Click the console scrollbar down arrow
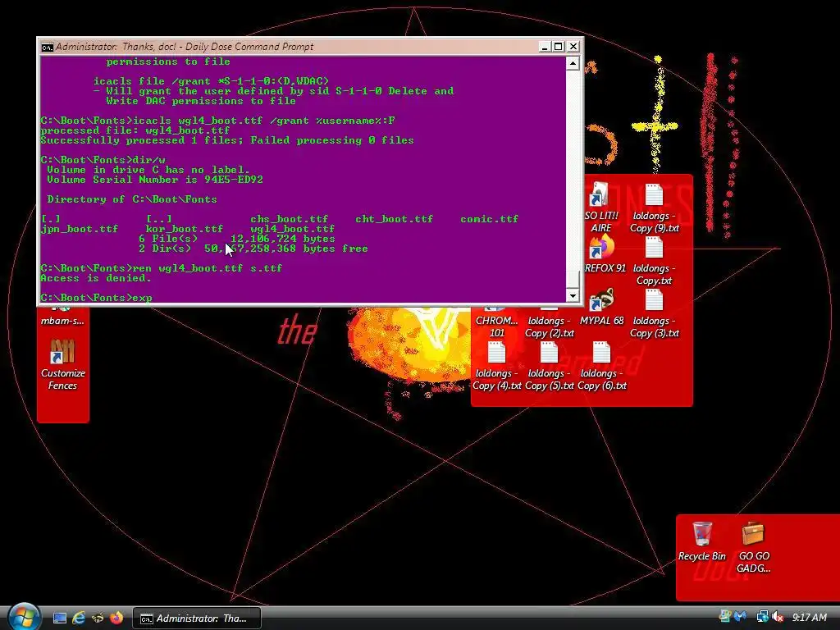The width and height of the screenshot is (840, 630). pyautogui.click(x=573, y=295)
